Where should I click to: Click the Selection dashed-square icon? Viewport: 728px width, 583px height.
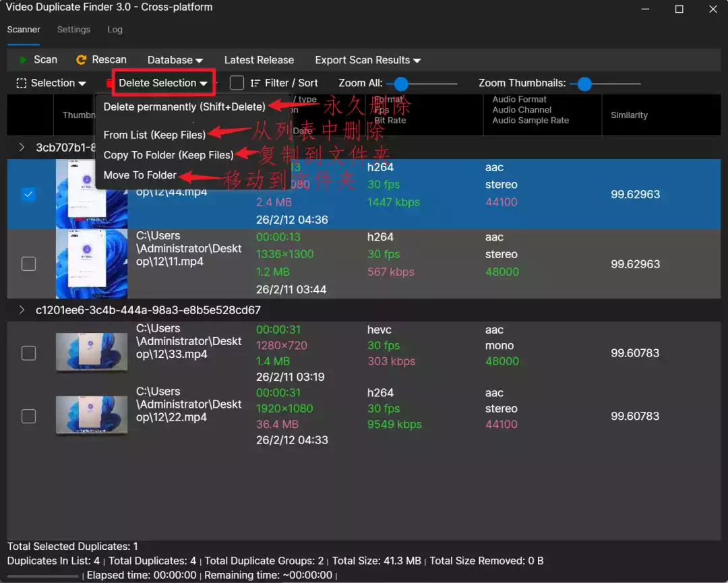[22, 83]
